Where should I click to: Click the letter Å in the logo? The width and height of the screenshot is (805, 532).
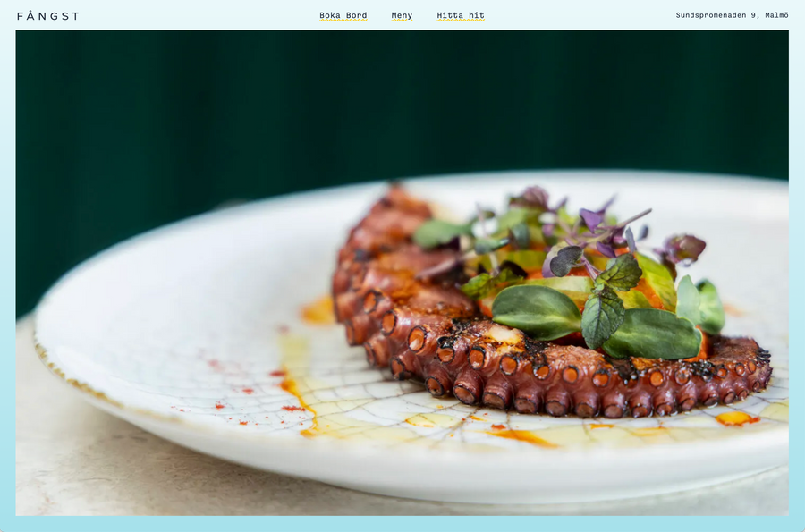click(30, 15)
